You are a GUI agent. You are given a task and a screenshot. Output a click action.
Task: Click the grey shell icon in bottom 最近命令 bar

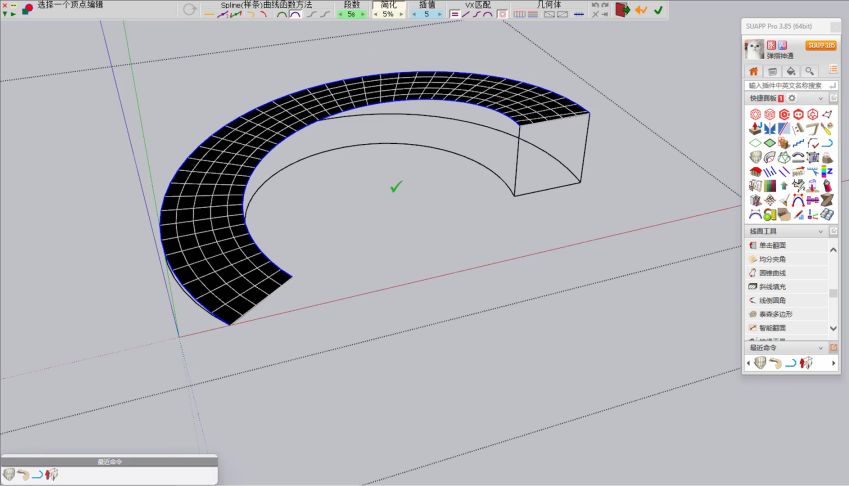click(9, 475)
